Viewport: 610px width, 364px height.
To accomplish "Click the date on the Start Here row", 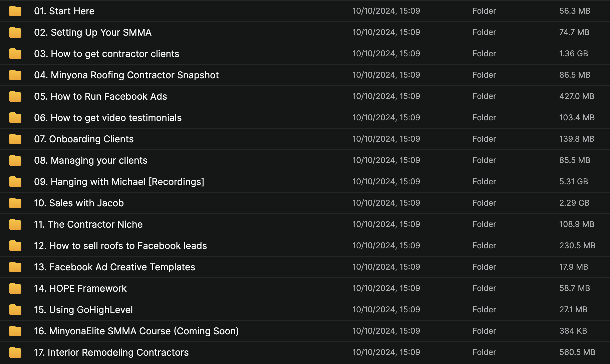I will 386,11.
